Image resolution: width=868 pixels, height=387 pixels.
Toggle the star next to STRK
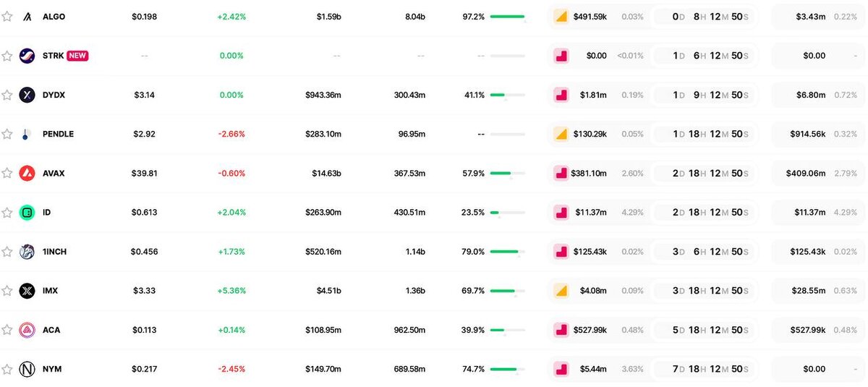click(7, 56)
